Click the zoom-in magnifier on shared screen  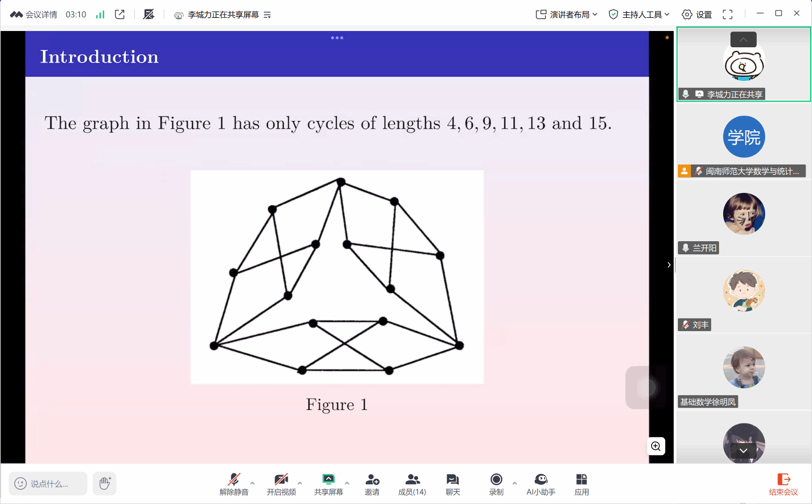pyautogui.click(x=656, y=446)
